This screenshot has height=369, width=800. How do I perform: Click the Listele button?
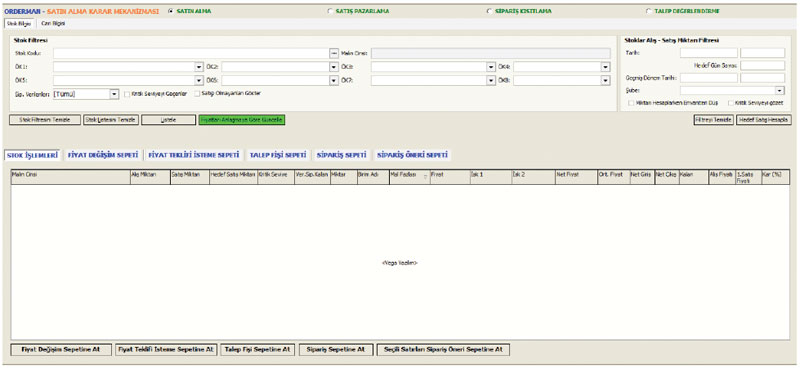pos(168,120)
